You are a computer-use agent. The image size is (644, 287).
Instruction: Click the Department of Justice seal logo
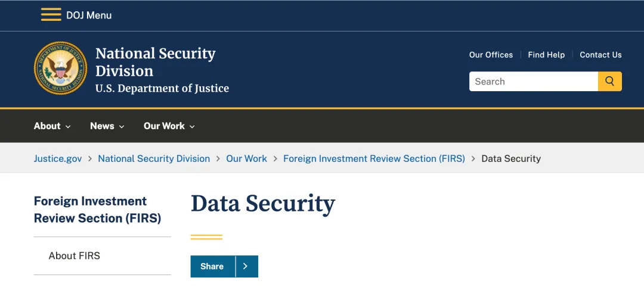pyautogui.click(x=60, y=68)
